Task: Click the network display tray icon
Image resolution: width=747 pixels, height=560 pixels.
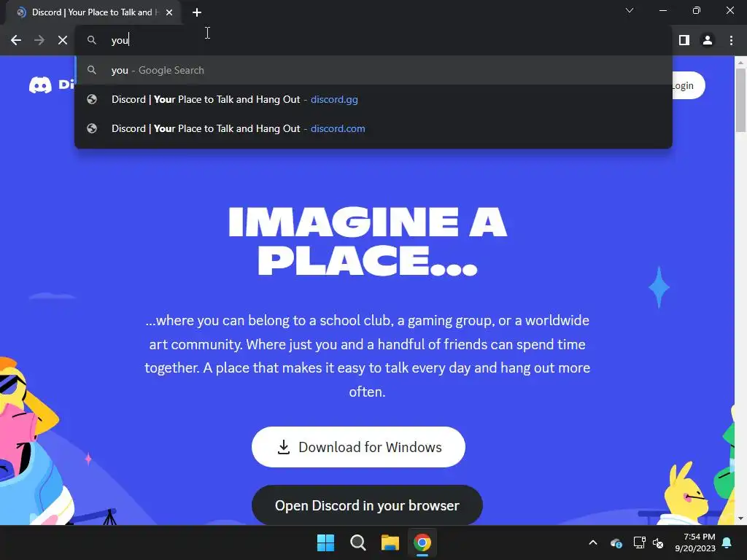Action: pyautogui.click(x=639, y=542)
